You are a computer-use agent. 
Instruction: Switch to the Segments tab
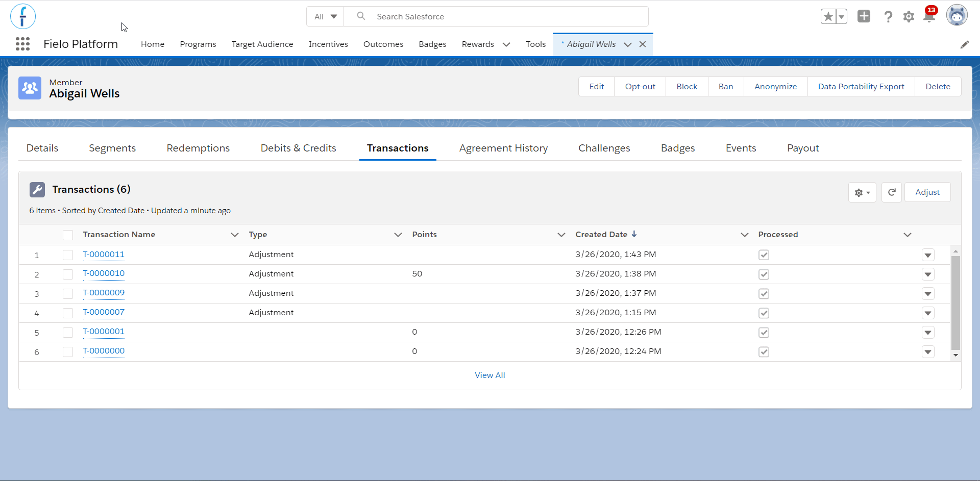(112, 148)
